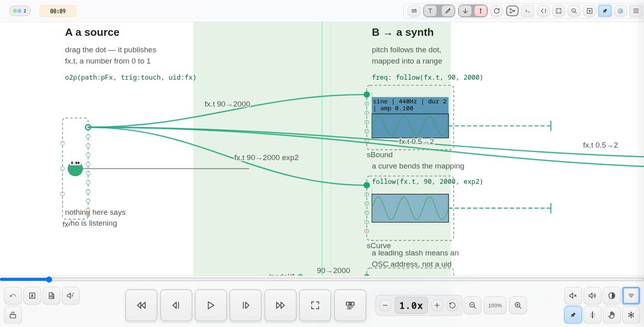The image size is (644, 327).
Task: Increase playback speed with the plus button
Action: (437, 305)
